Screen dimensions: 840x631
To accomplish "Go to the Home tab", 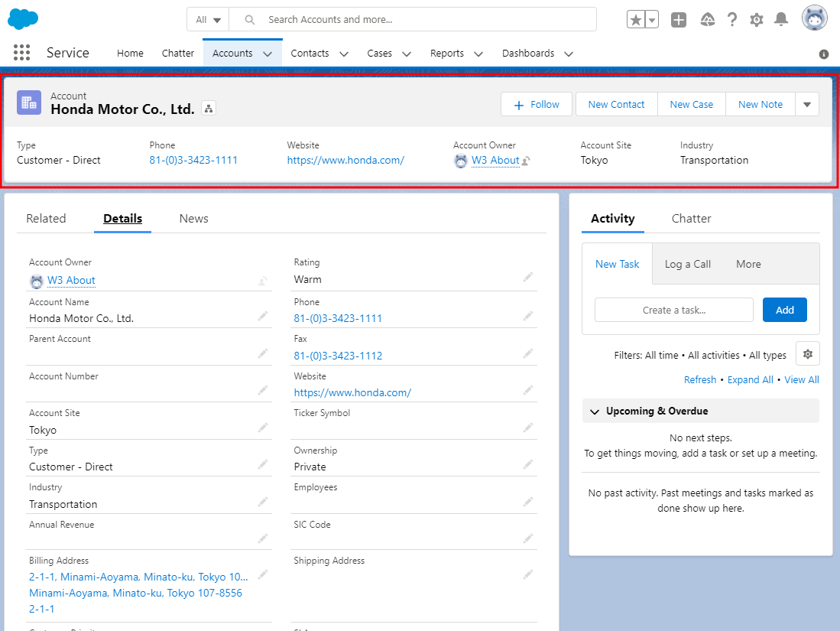I will coord(130,53).
